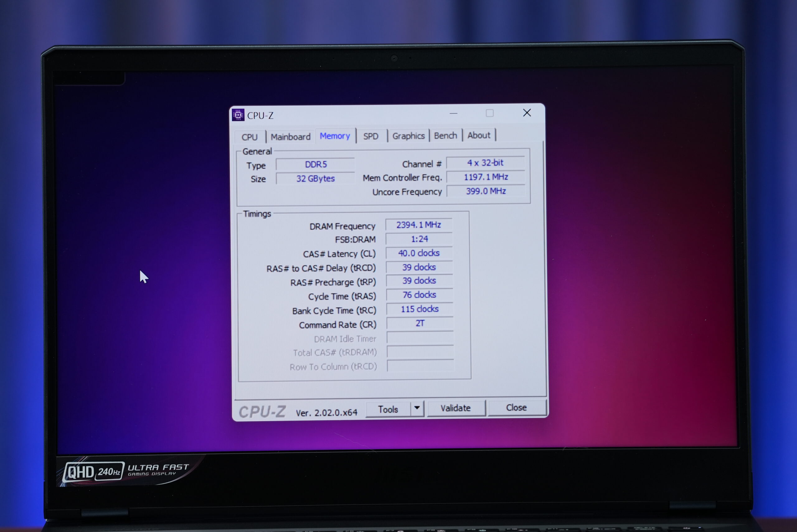Select the Memory tab

pyautogui.click(x=335, y=136)
